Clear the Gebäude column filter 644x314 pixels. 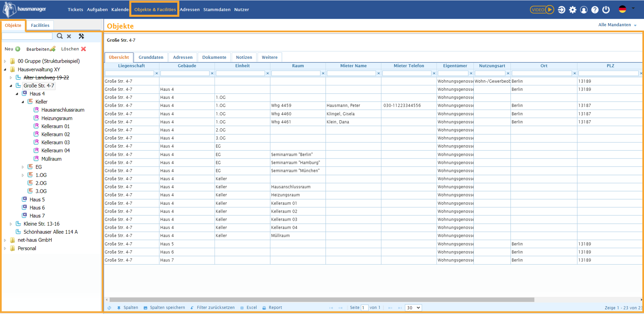[x=212, y=74]
